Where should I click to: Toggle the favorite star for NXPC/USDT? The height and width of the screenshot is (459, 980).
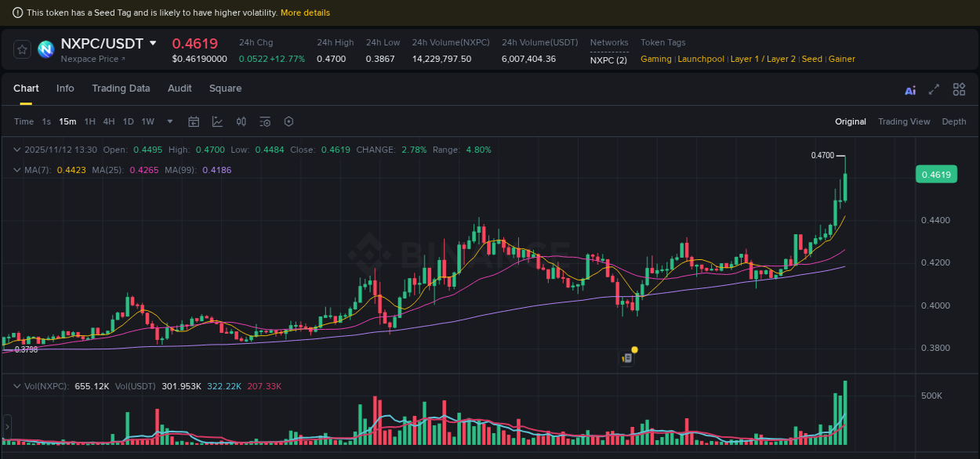21,49
